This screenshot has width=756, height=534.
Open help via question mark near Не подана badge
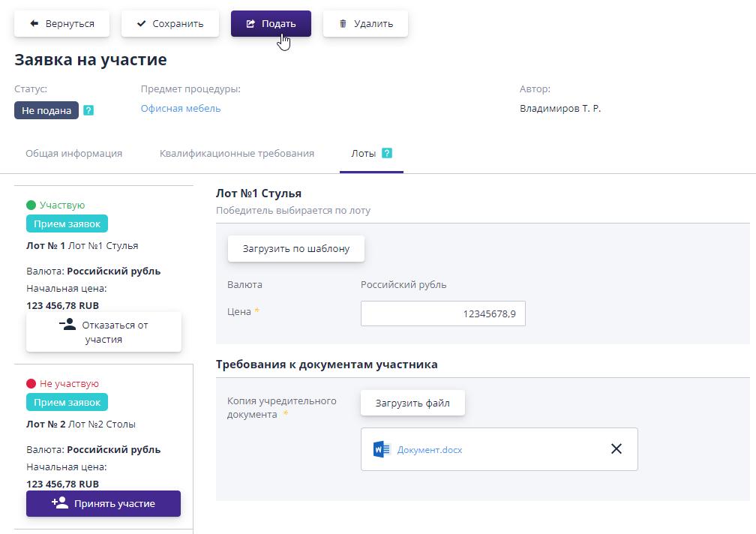[88, 110]
